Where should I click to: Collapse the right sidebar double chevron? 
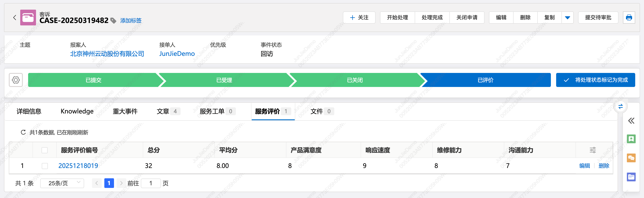[x=631, y=121]
